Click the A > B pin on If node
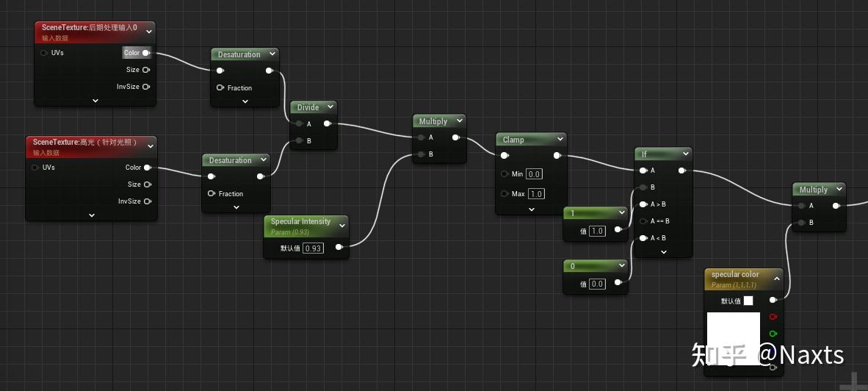Image resolution: width=868 pixels, height=391 pixels. click(x=643, y=204)
